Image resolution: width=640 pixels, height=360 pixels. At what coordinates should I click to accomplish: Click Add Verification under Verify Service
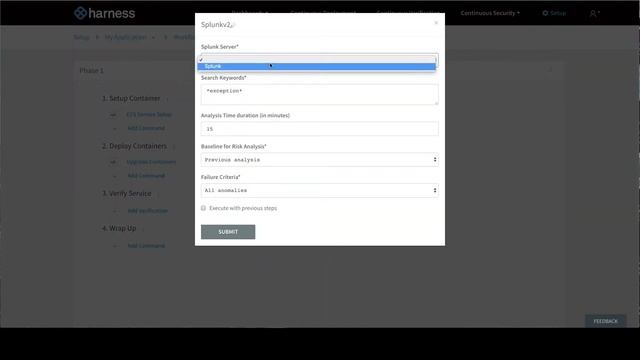pos(148,211)
